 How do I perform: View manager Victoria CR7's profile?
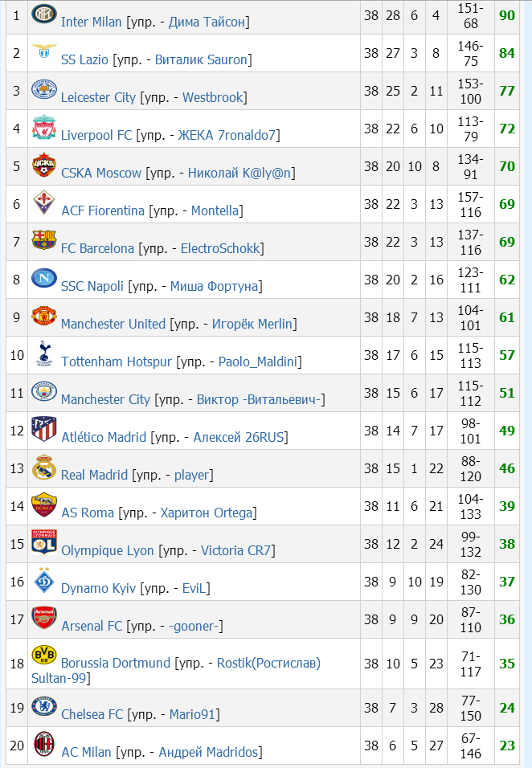coord(237,551)
